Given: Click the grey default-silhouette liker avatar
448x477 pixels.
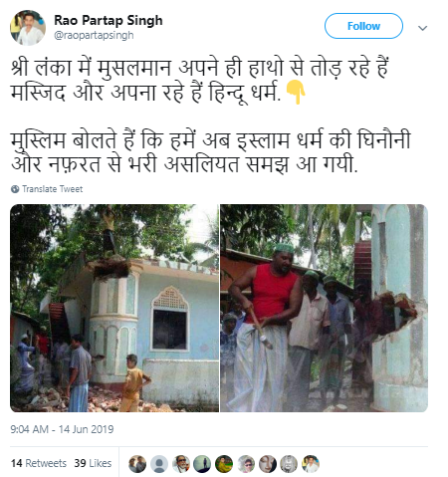Looking at the screenshot, I should [159, 464].
